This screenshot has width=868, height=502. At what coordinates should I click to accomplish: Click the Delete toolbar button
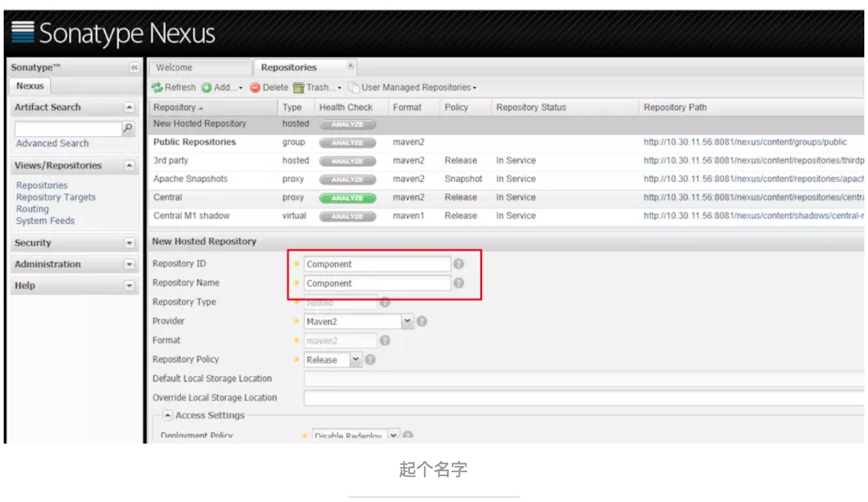[269, 88]
